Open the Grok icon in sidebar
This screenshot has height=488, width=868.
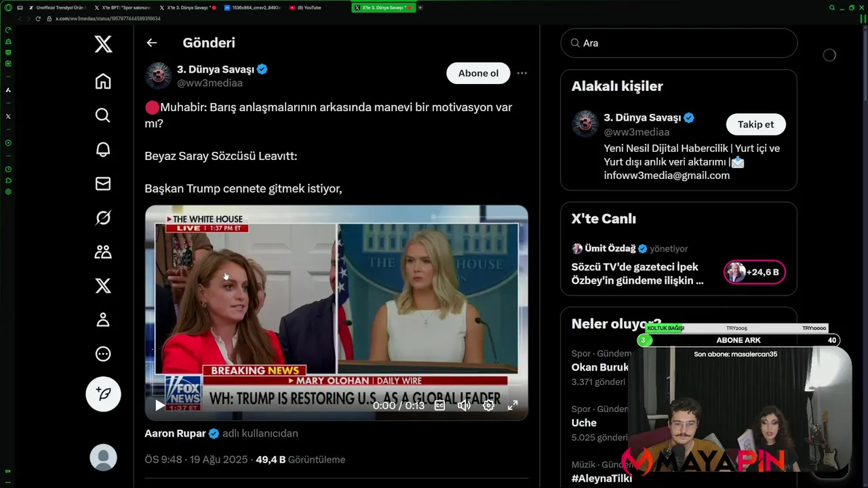click(x=103, y=218)
